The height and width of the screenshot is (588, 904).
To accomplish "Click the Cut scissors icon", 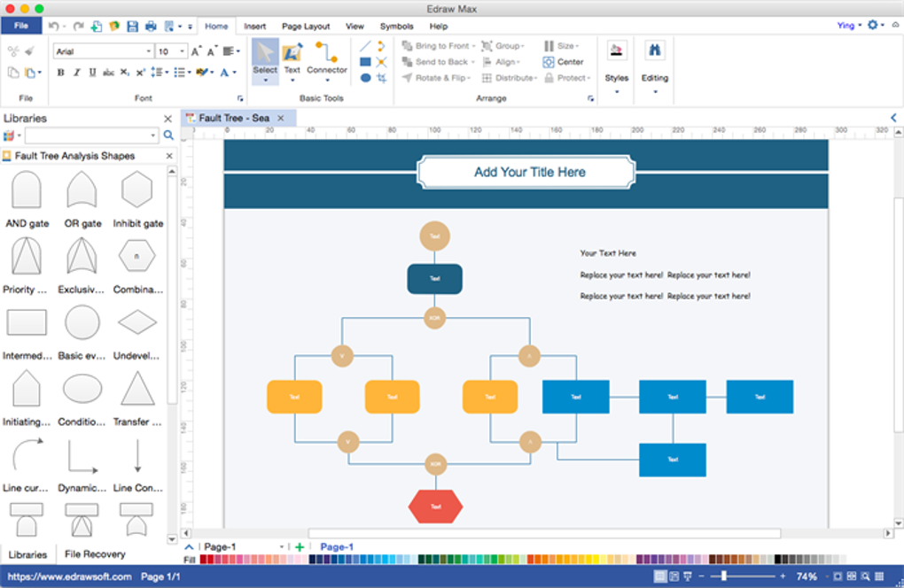I will tap(12, 51).
